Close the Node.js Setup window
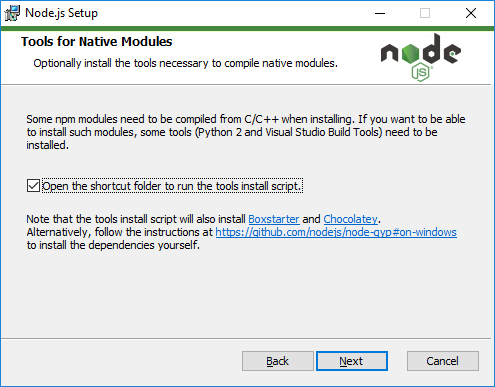Viewport: 495px width, 387px height. pyautogui.click(x=471, y=13)
